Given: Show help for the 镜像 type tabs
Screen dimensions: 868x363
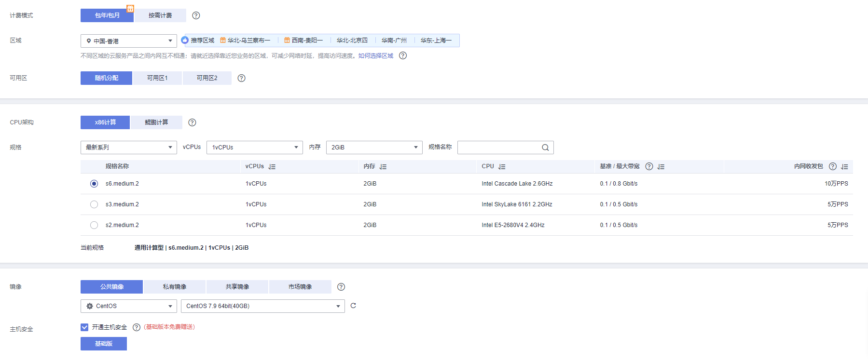Looking at the screenshot, I should [x=341, y=287].
